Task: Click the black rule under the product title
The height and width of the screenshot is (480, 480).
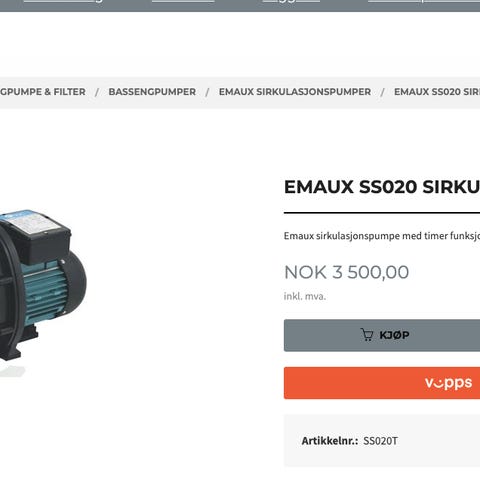Action: click(x=382, y=212)
